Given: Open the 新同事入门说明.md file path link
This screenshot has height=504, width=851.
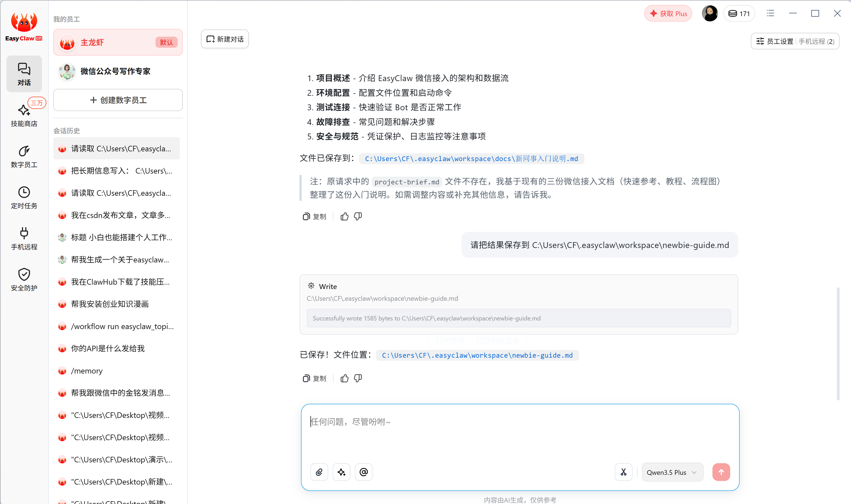Looking at the screenshot, I should click(471, 159).
